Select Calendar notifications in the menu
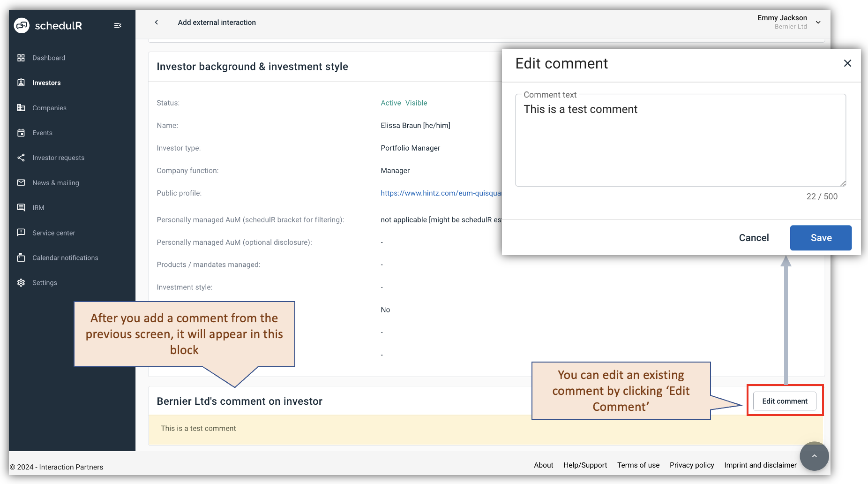The height and width of the screenshot is (484, 868). [x=21, y=257]
